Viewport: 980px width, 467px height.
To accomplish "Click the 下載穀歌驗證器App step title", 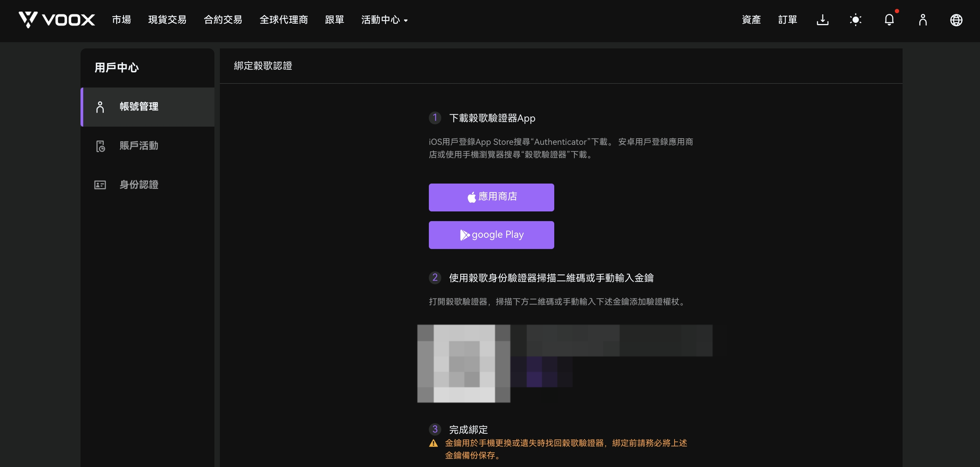I will pos(492,118).
